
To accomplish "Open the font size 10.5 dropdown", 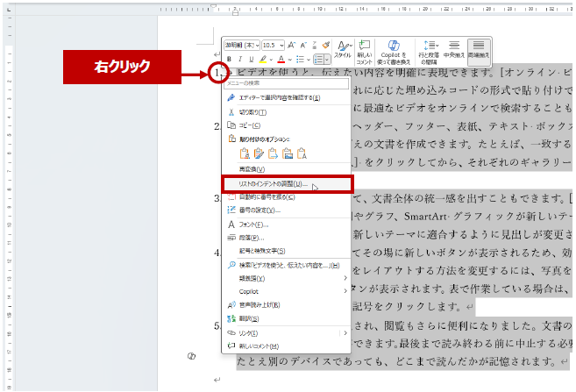I will click(272, 45).
